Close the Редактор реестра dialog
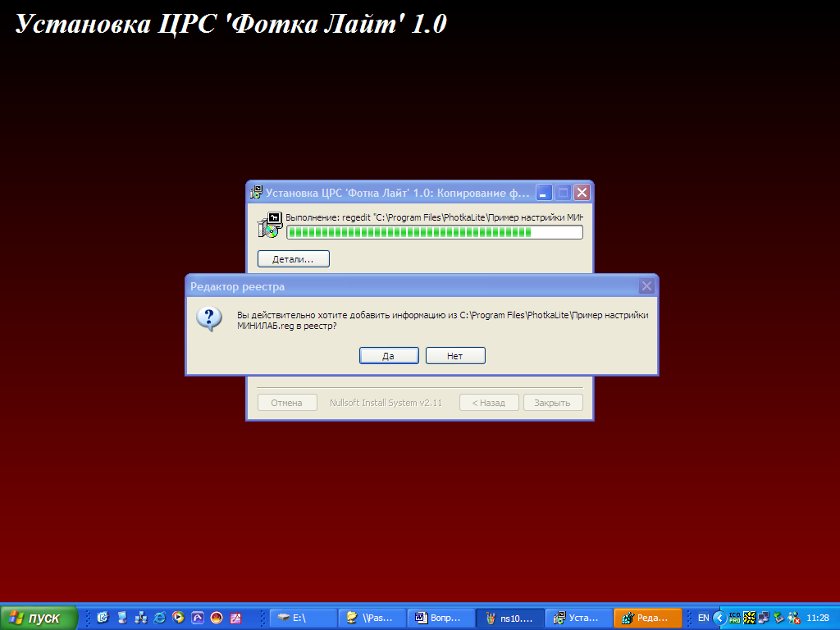 click(646, 286)
